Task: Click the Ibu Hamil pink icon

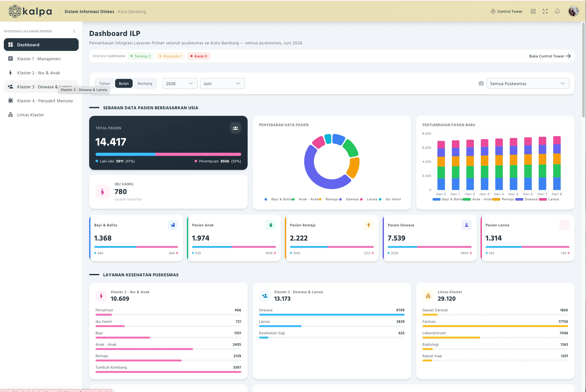Action: point(103,192)
